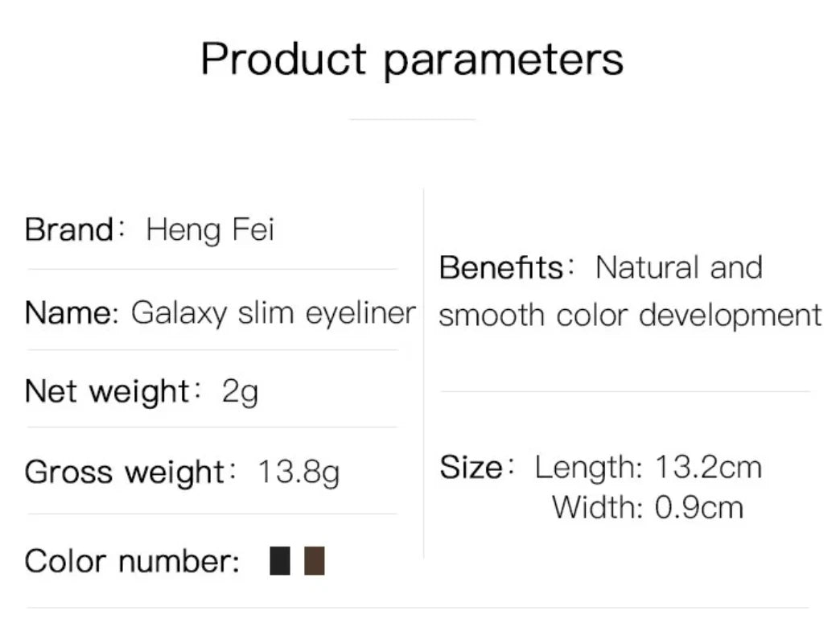Click the 13.8g gross weight value

point(299,473)
